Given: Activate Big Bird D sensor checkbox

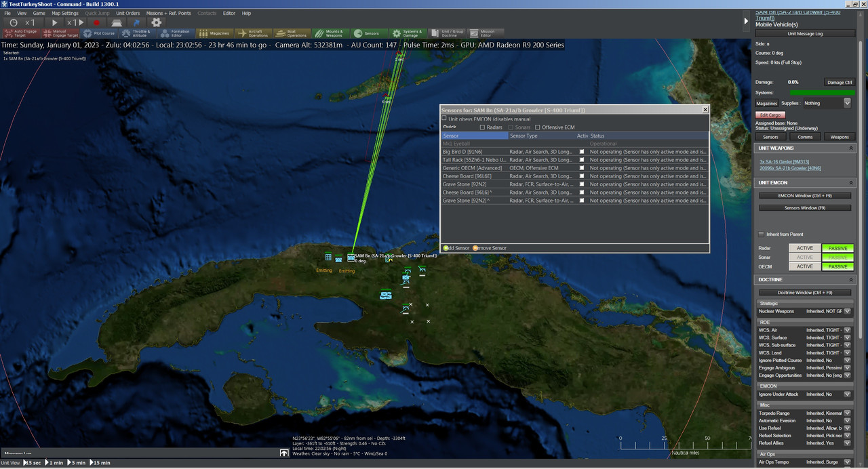Looking at the screenshot, I should 582,152.
